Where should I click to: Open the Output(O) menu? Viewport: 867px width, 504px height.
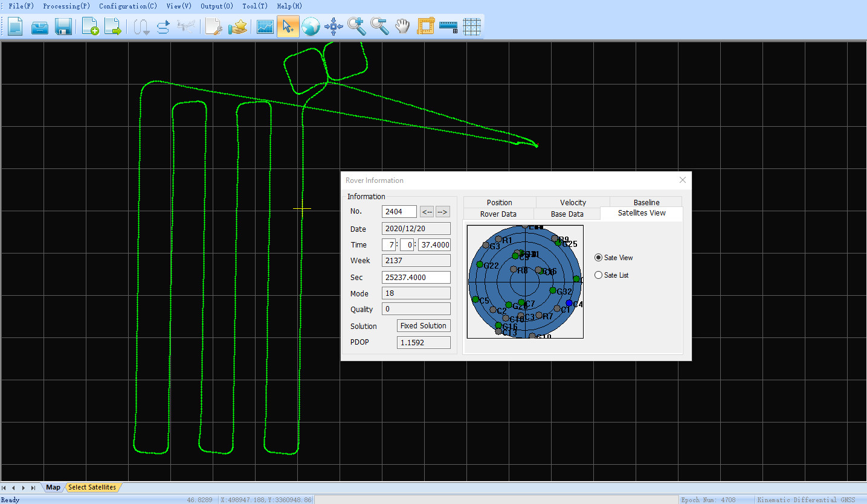[x=217, y=6]
